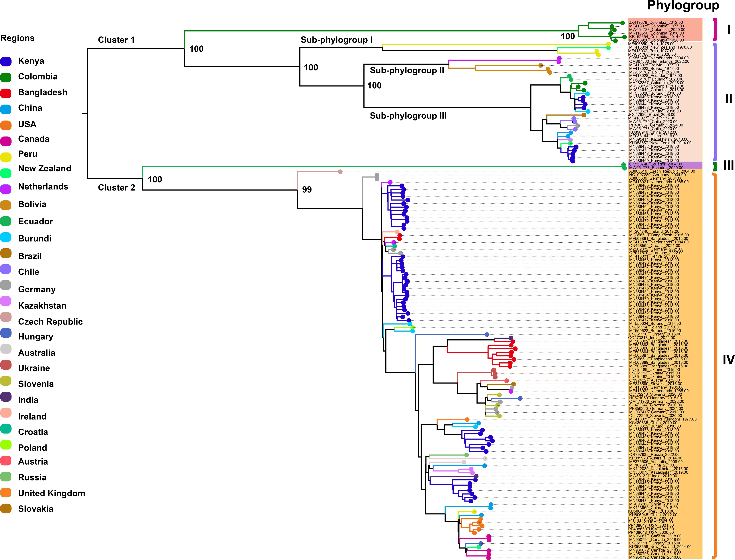The height and width of the screenshot is (560, 735).
Task: Click the Colombia green legend swatch
Action: coord(6,77)
